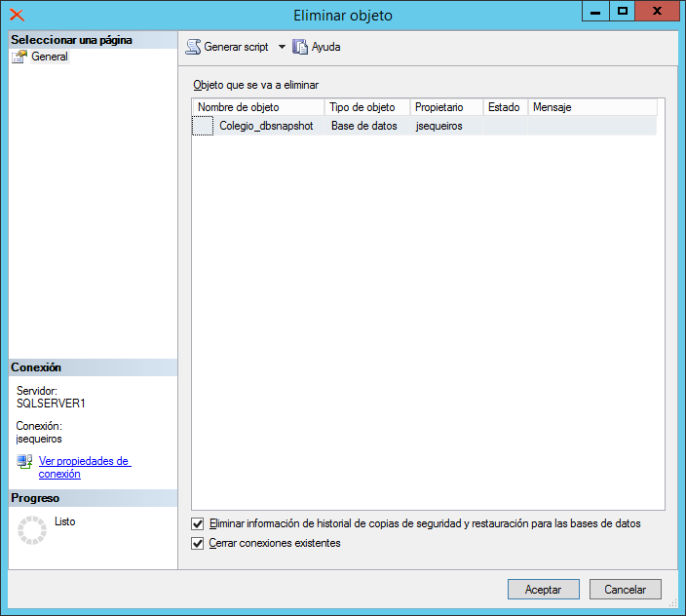Click the red X icon in title bar corner
Image resolution: width=686 pixels, height=616 pixels.
click(18, 15)
